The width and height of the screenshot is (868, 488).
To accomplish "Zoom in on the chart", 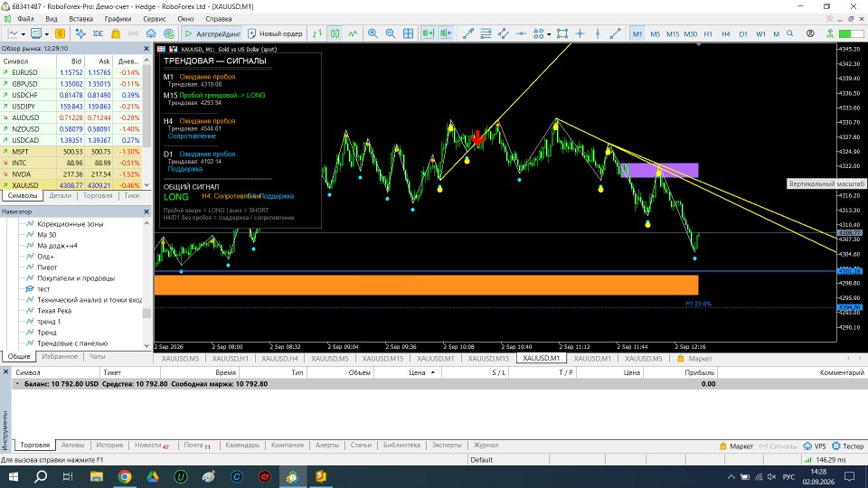I will pyautogui.click(x=373, y=33).
